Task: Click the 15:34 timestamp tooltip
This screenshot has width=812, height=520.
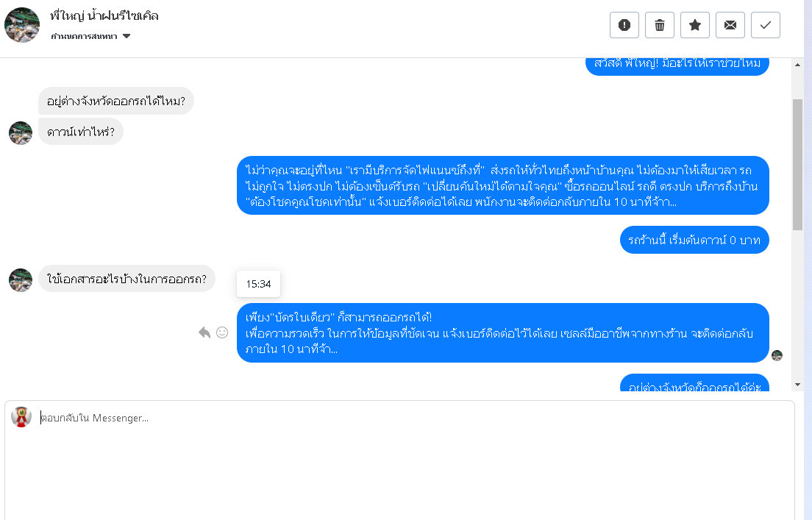Action: pyautogui.click(x=258, y=284)
